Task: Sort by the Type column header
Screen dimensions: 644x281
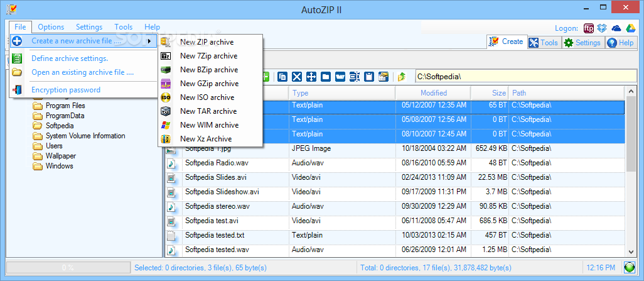Action: point(342,93)
